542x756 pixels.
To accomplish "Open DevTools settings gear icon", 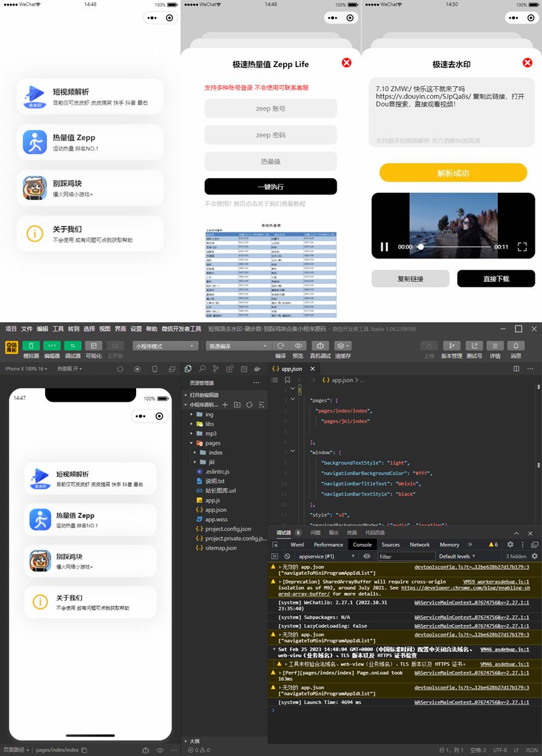I will [x=510, y=545].
